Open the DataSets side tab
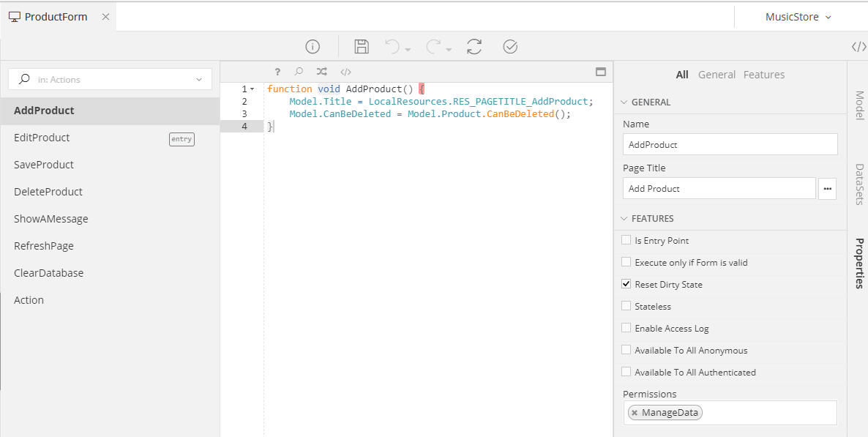The width and height of the screenshot is (868, 437). (x=859, y=184)
